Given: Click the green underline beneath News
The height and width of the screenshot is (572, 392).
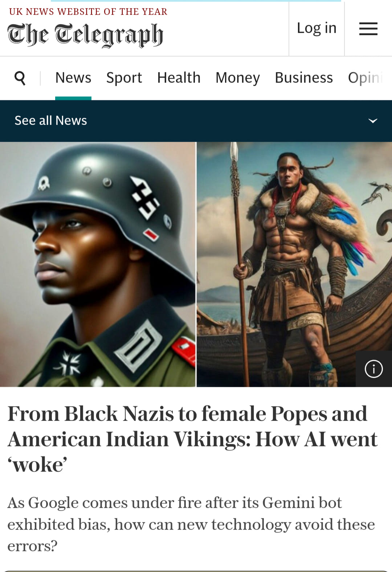Looking at the screenshot, I should point(73,98).
